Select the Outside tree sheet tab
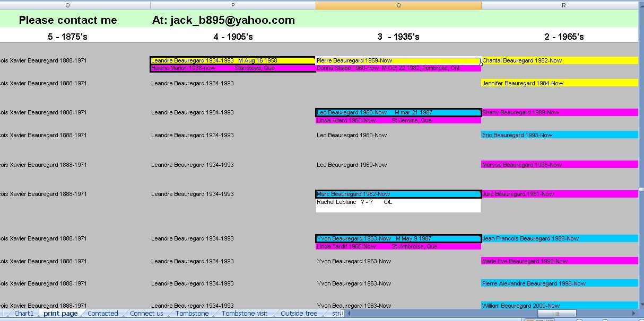Viewport: 644px width, 321px height. (299, 314)
